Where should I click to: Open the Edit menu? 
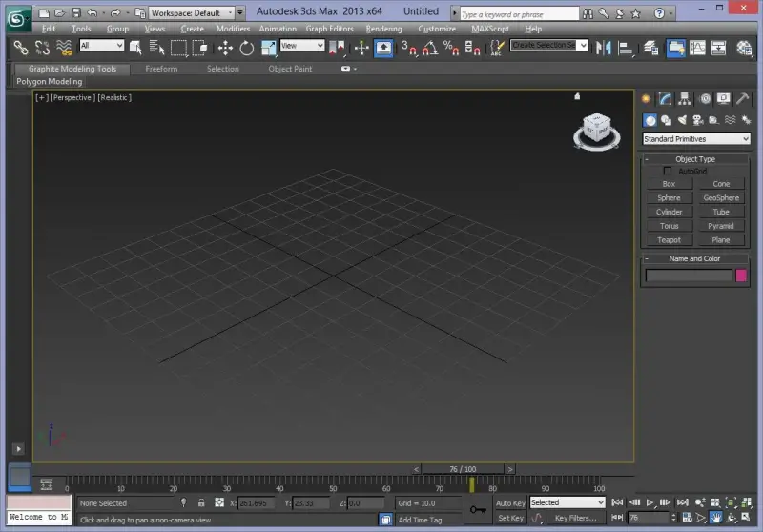pyautogui.click(x=49, y=29)
